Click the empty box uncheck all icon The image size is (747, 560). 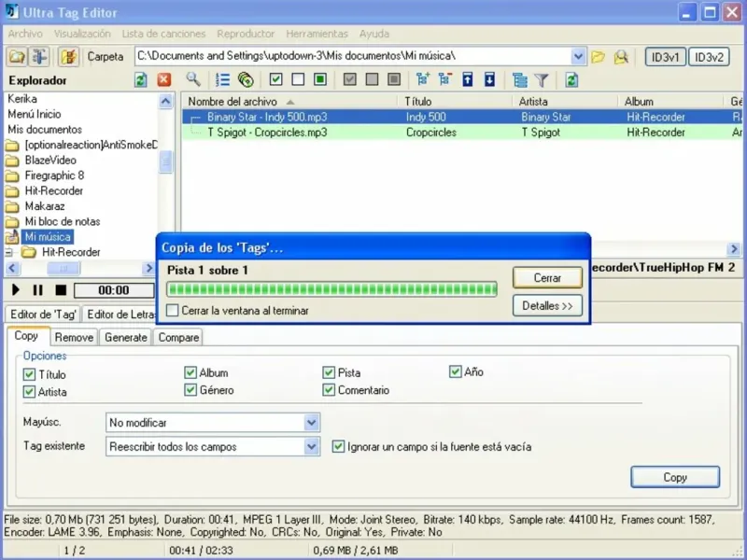tap(298, 79)
